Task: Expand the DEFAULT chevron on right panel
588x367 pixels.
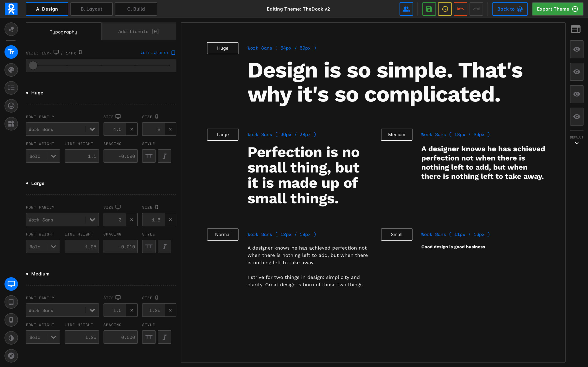Action: point(577,143)
